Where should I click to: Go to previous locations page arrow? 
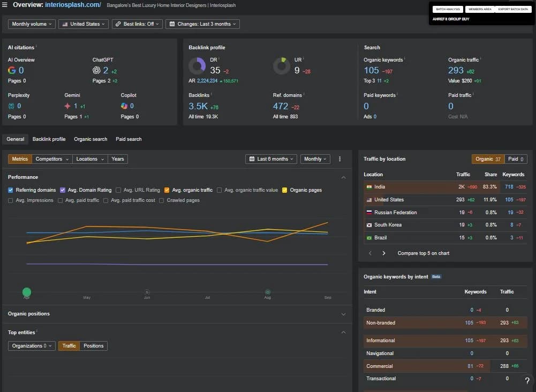[x=370, y=253]
